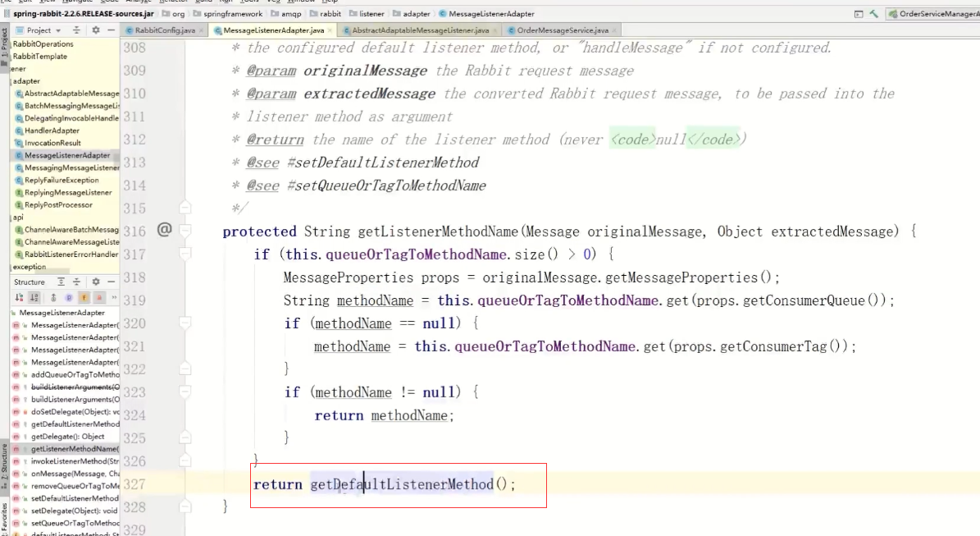Toggle show fields in Structure
The height and width of the screenshot is (536, 980).
84,298
